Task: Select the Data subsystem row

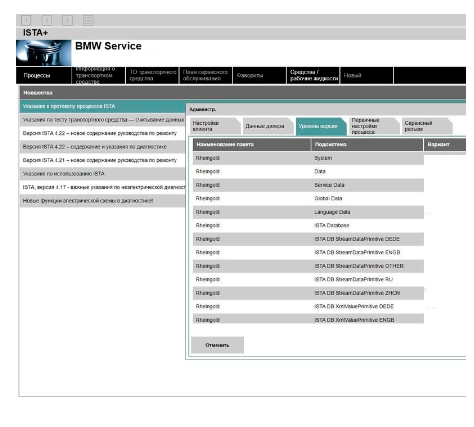Action: [308, 171]
